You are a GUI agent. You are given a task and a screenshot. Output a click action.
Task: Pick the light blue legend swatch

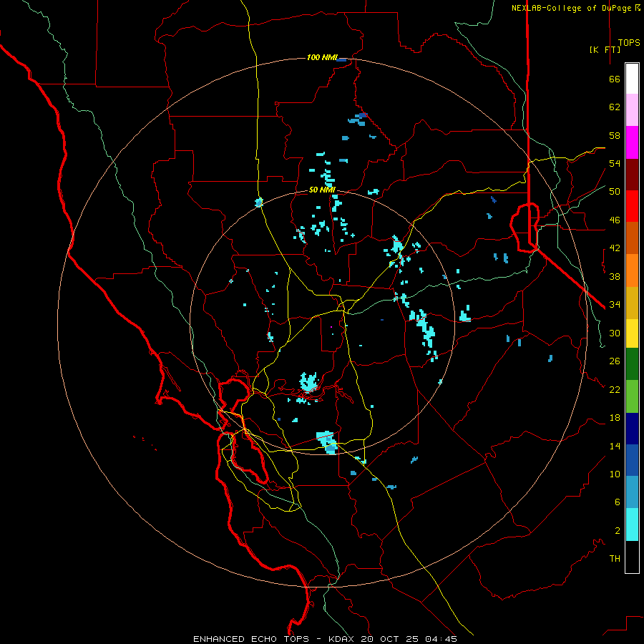[x=632, y=492]
